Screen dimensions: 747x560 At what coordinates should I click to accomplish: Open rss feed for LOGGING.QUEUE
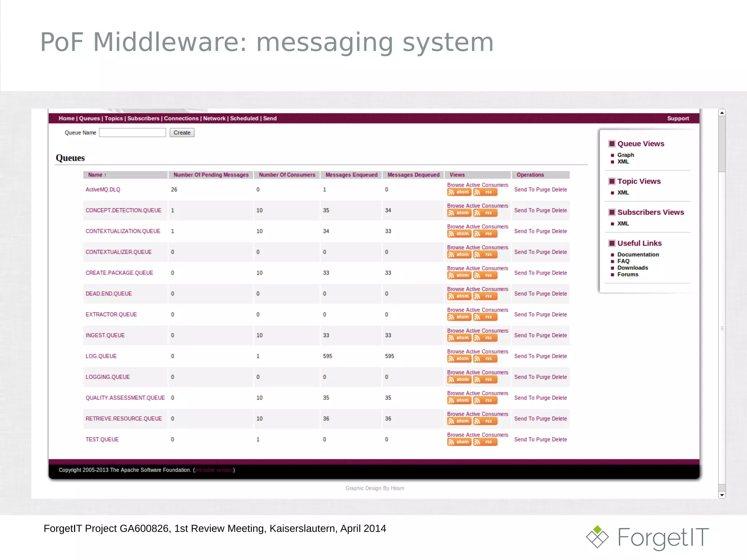(x=485, y=379)
